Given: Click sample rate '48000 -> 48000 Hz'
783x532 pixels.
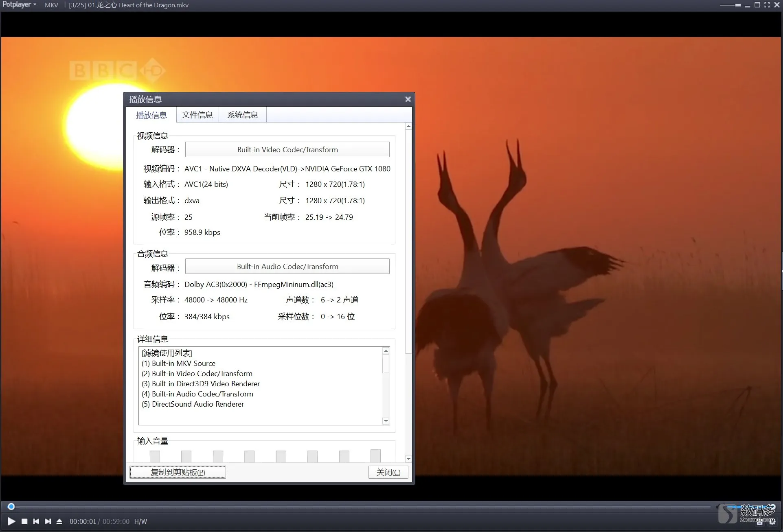Looking at the screenshot, I should pos(216,300).
